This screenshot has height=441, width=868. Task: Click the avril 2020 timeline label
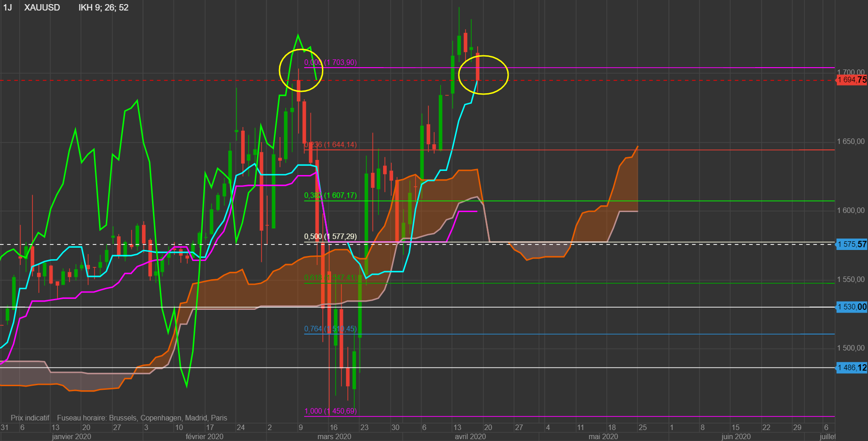click(470, 436)
